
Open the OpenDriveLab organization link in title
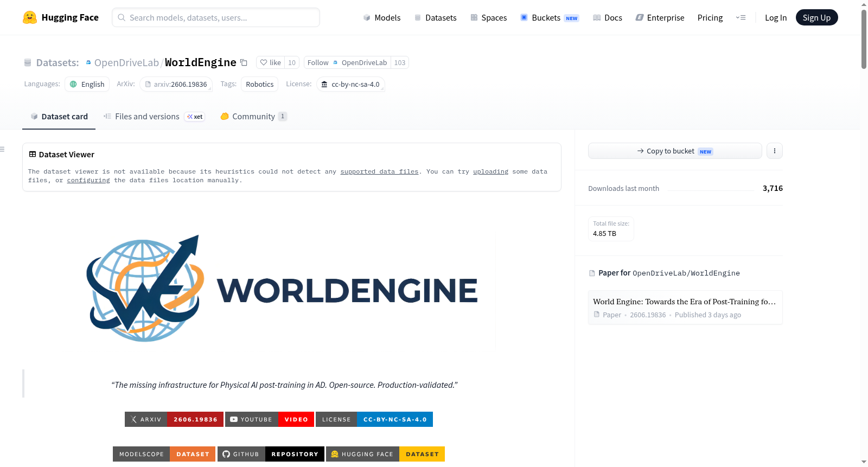pyautogui.click(x=126, y=62)
